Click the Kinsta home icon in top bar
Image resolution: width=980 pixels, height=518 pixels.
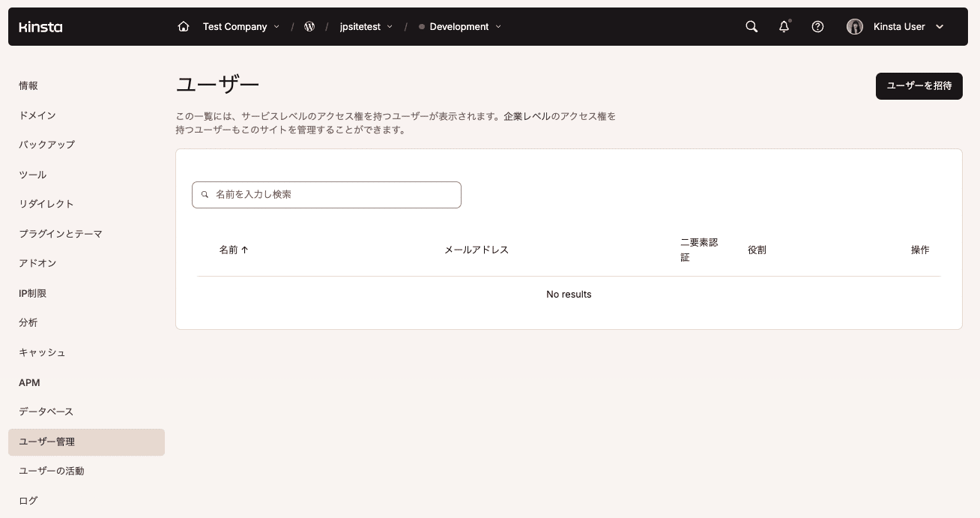tap(184, 26)
